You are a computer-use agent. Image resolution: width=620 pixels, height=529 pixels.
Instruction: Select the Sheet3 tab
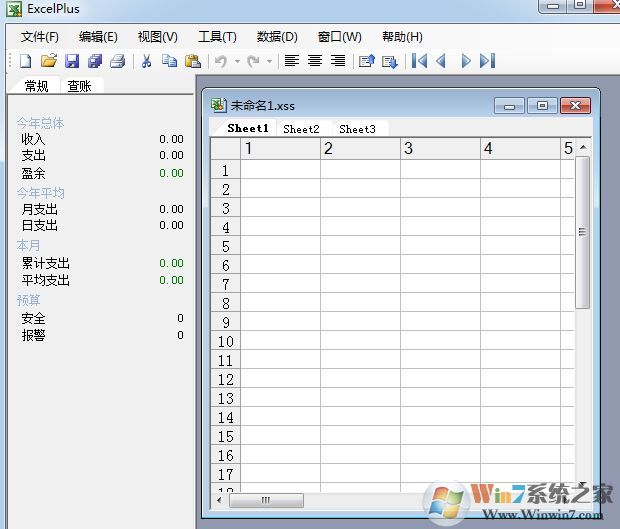(x=357, y=129)
